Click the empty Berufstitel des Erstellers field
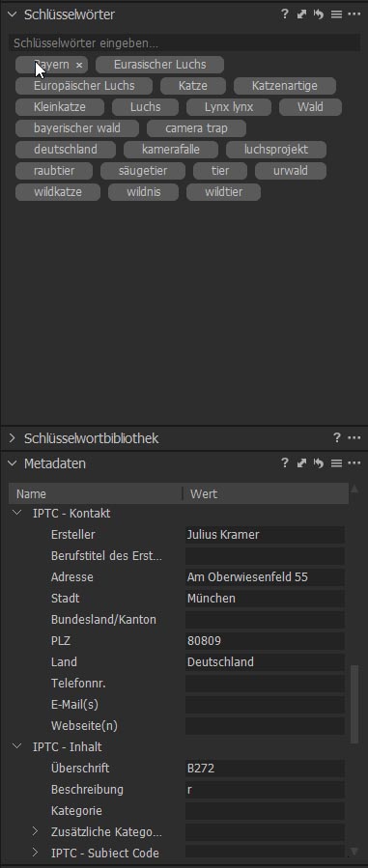Screen dimensions: 368x868 click(x=265, y=556)
